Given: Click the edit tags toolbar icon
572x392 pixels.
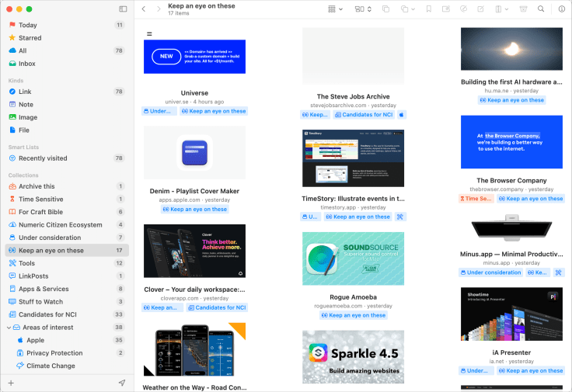Looking at the screenshot, I should pos(446,9).
